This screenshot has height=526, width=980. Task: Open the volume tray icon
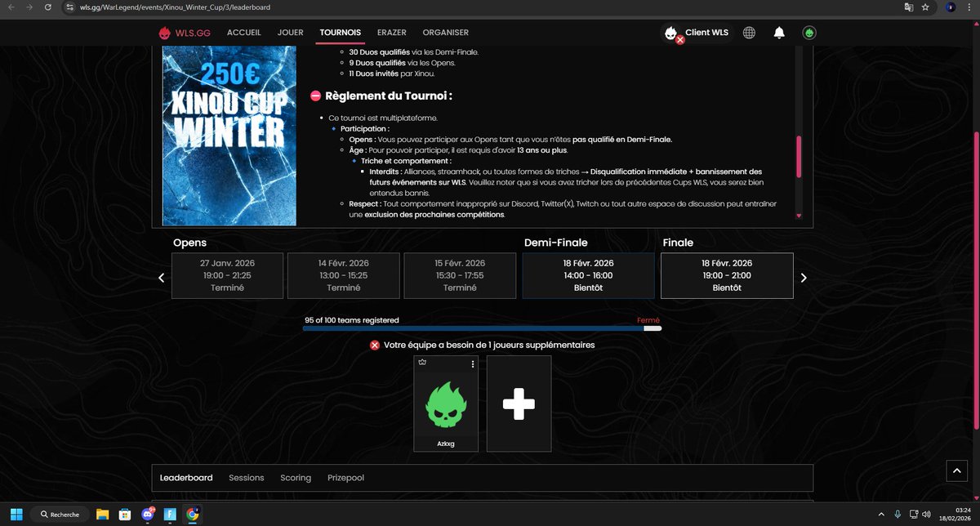(926, 514)
